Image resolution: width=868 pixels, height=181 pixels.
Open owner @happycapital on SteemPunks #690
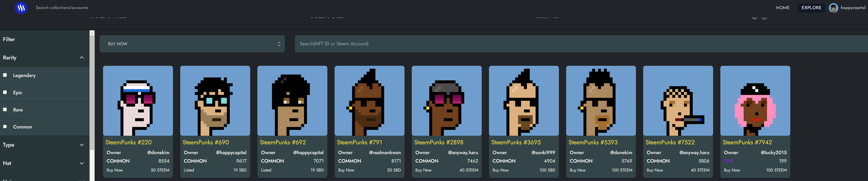pos(231,153)
